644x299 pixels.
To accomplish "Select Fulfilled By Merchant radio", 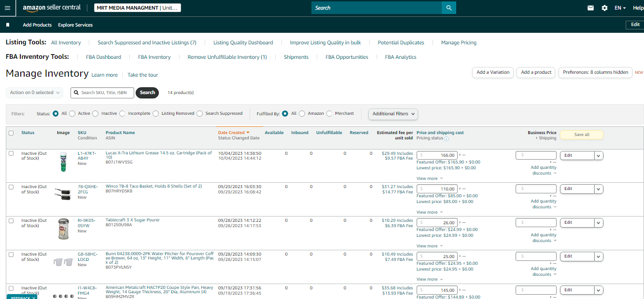I will pos(329,113).
